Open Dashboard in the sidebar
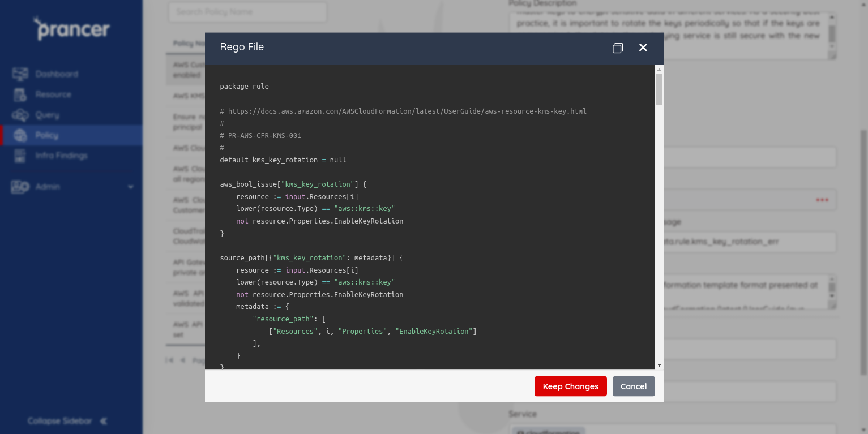This screenshot has width=868, height=434. point(57,74)
